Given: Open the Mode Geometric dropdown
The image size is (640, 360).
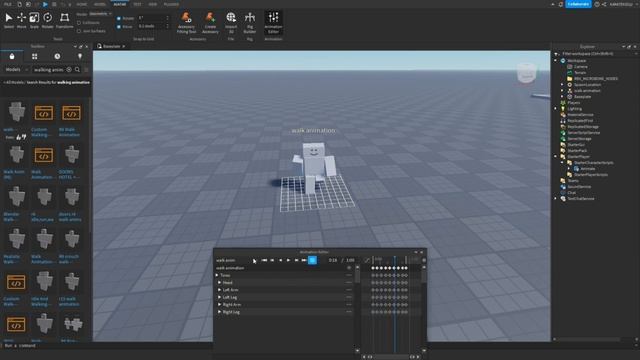Looking at the screenshot, I should click(x=100, y=14).
